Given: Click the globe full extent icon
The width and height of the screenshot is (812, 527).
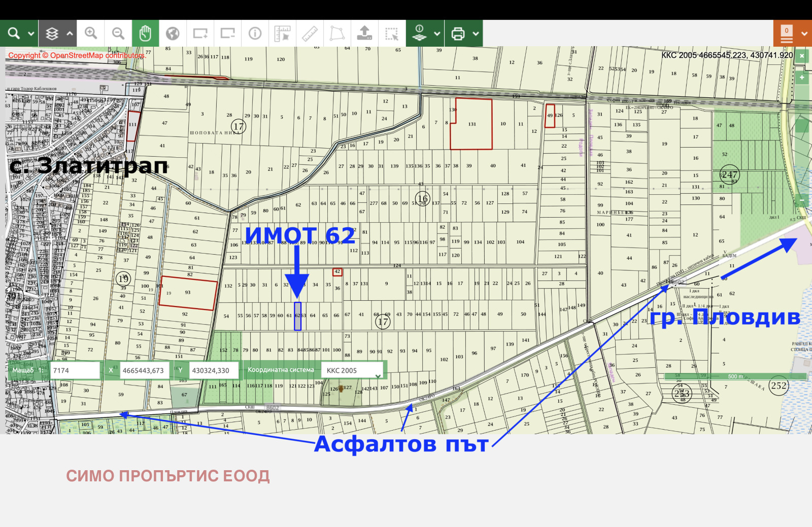Looking at the screenshot, I should click(173, 33).
